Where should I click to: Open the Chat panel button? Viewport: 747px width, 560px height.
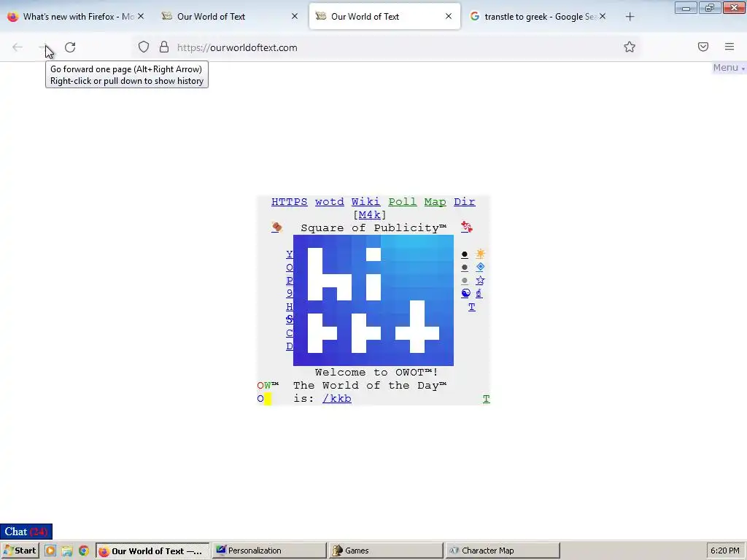pyautogui.click(x=26, y=532)
